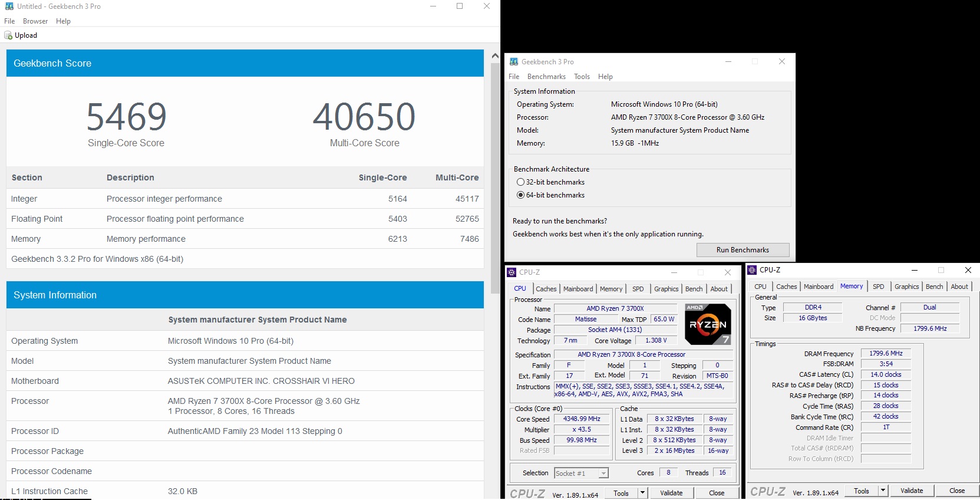Select 64-bit benchmarks radio option

click(521, 195)
